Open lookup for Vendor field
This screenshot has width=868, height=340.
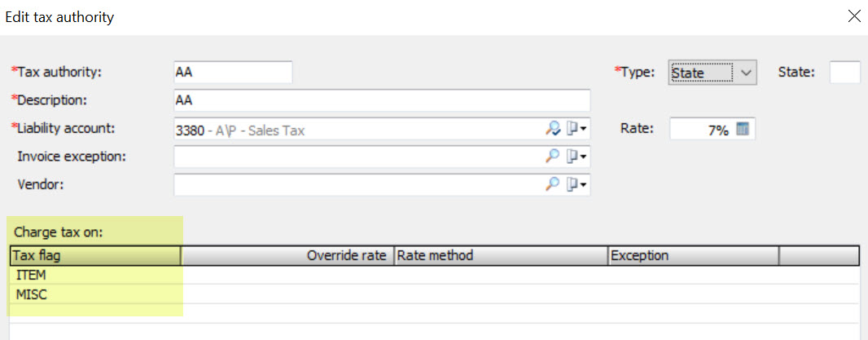(x=552, y=184)
